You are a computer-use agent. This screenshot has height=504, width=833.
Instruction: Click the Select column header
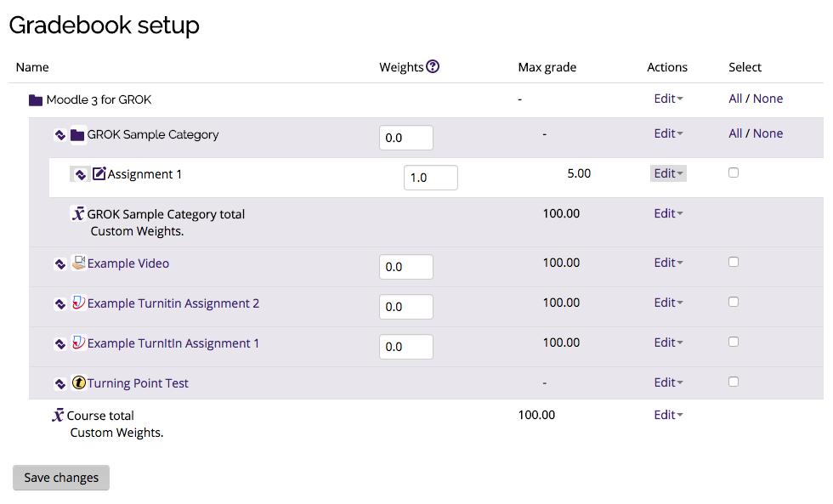745,67
